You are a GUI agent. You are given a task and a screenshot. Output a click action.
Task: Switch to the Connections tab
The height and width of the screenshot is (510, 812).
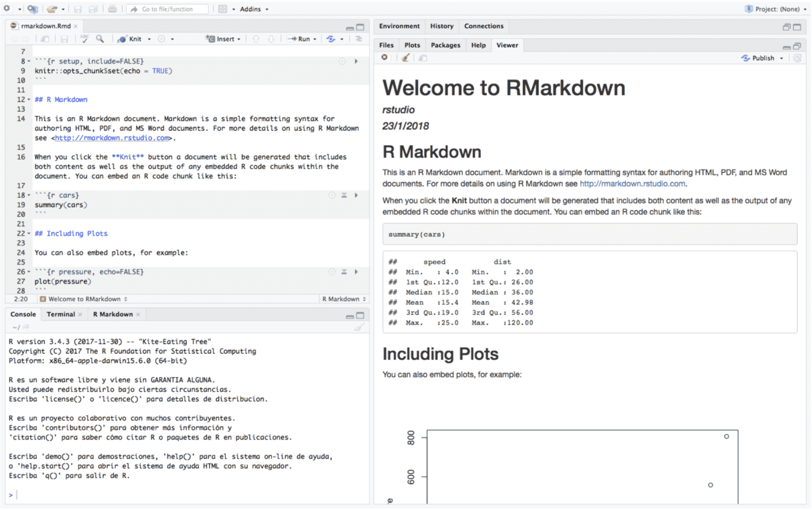pos(484,26)
